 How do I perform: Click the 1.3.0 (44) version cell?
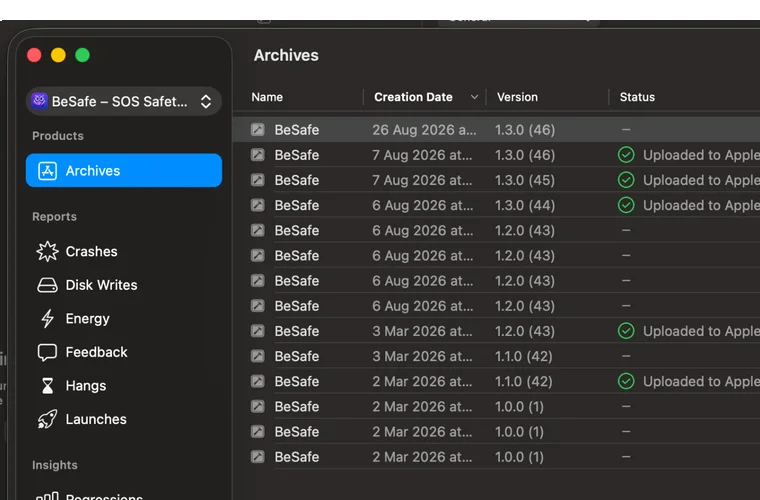524,205
